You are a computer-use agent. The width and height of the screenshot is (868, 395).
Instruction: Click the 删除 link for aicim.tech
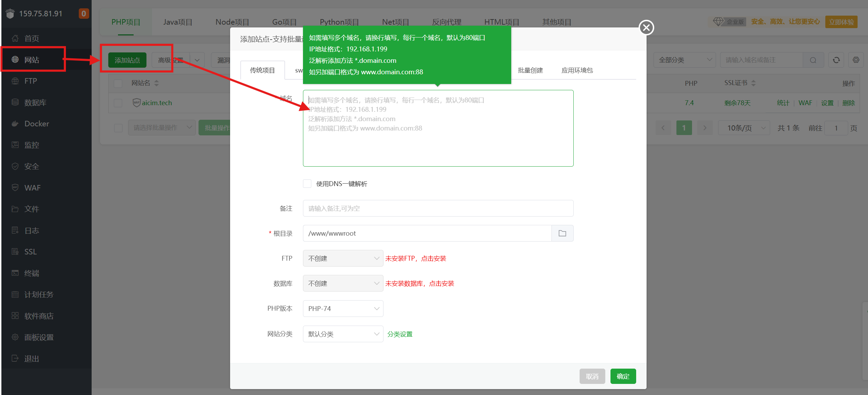(849, 103)
